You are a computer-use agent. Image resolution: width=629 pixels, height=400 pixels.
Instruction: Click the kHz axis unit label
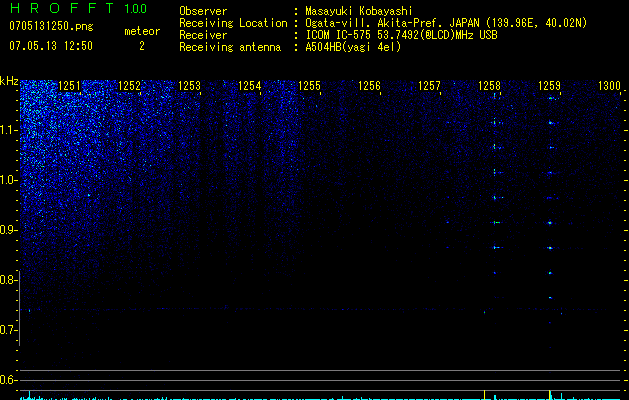(x=9, y=81)
